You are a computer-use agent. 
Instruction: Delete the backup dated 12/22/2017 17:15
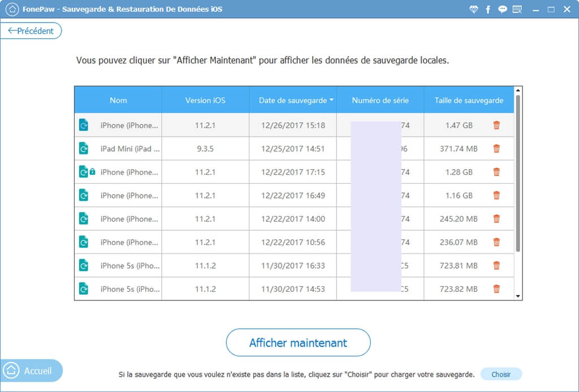point(496,172)
